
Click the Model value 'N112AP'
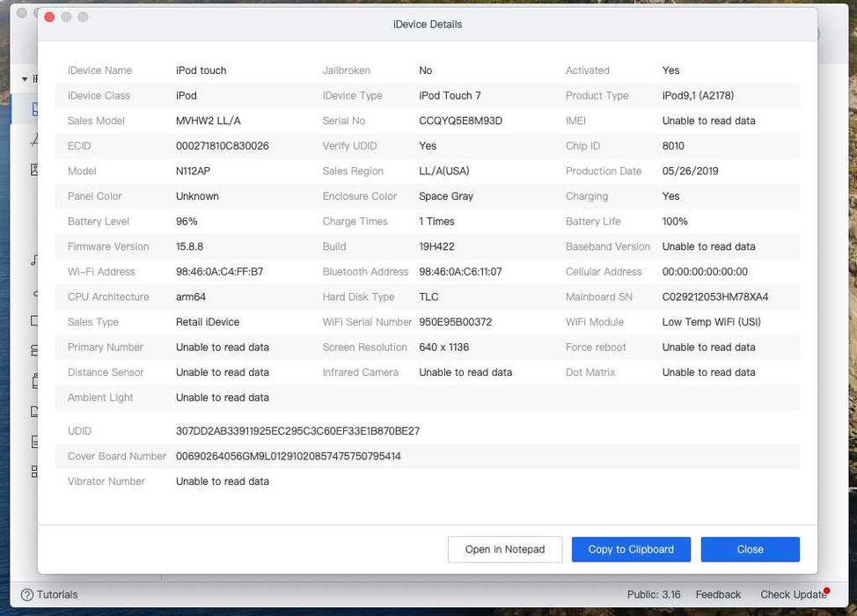pos(193,171)
